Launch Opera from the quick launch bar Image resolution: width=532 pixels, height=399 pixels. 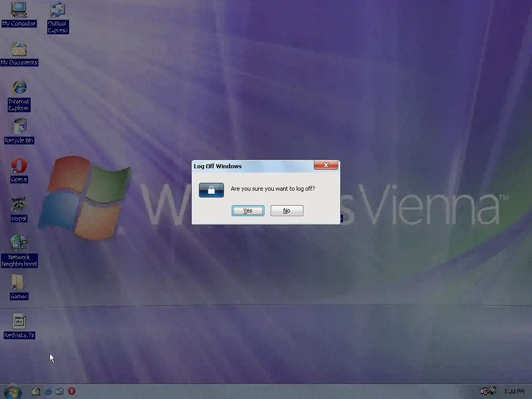pos(72,391)
